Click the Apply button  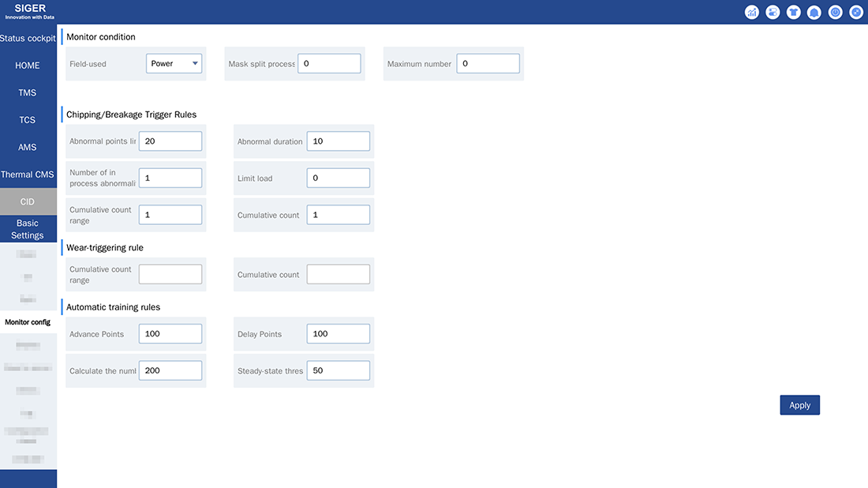(799, 405)
